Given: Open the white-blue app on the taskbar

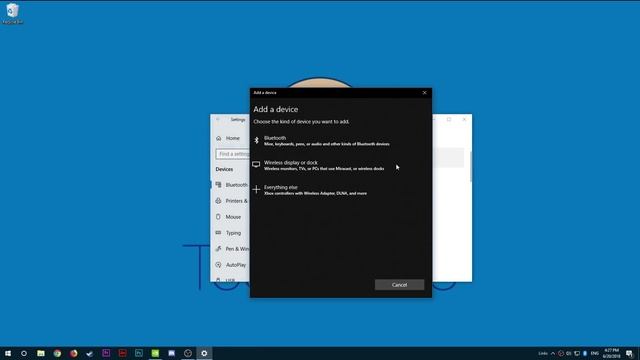Looking at the screenshot, I should pos(171,353).
